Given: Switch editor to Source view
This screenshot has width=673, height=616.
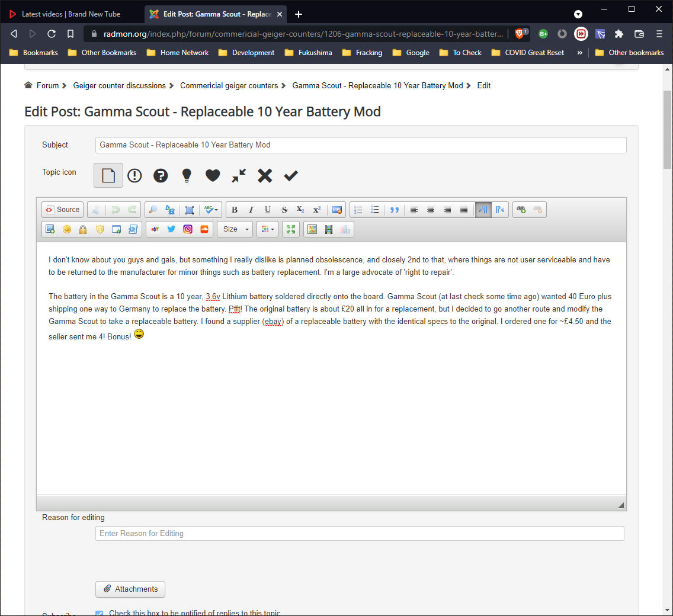Looking at the screenshot, I should click(63, 210).
